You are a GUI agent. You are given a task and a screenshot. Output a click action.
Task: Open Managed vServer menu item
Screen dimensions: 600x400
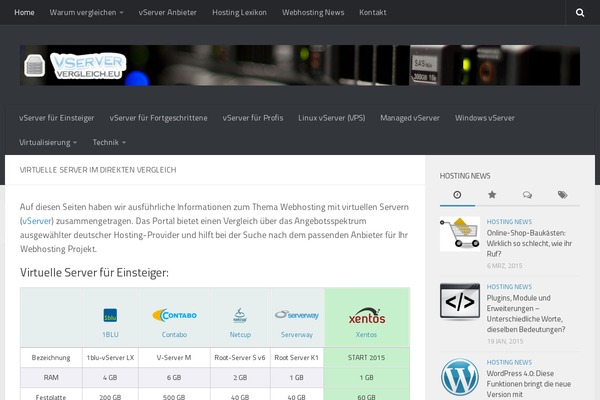tap(410, 118)
